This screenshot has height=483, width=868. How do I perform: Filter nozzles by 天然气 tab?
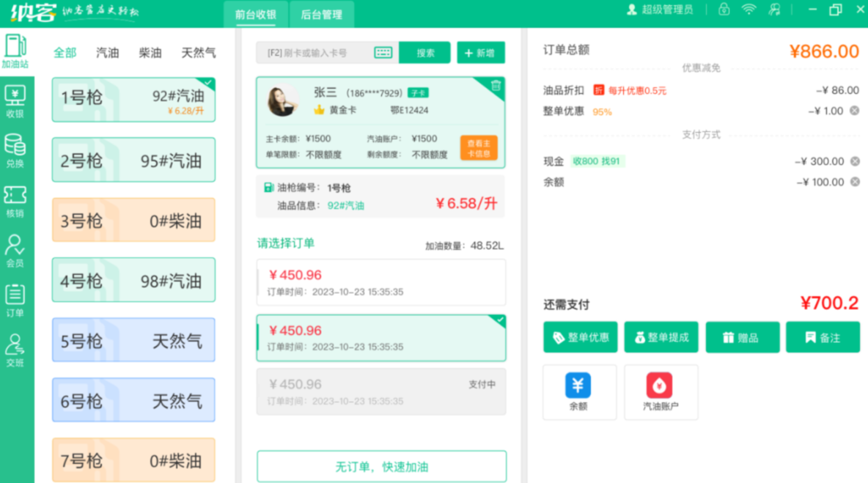pos(198,53)
